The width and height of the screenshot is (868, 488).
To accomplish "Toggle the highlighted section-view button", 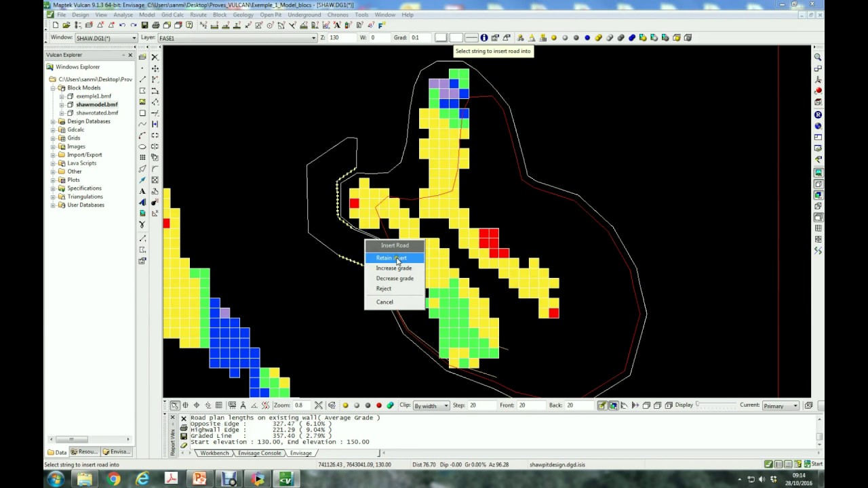I will click(x=601, y=405).
